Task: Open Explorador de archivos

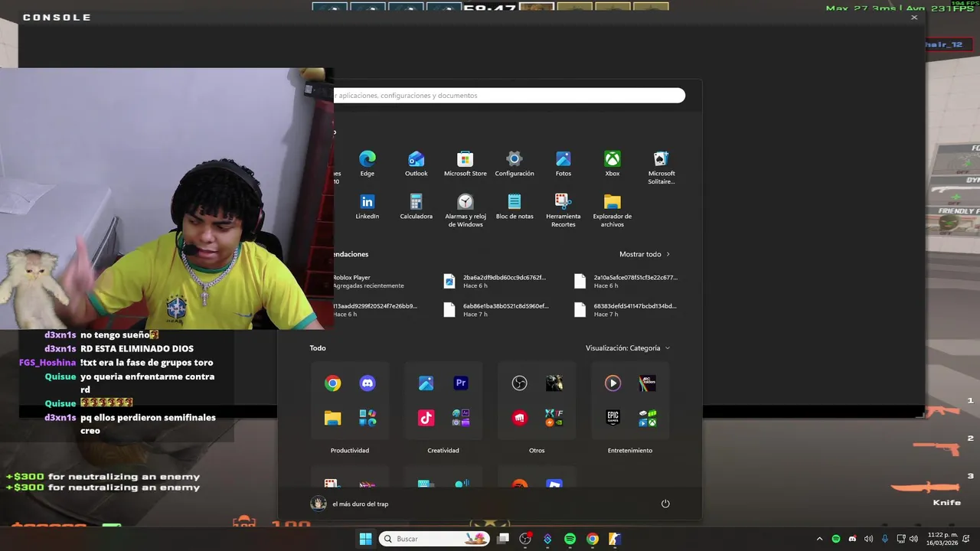Action: (612, 210)
